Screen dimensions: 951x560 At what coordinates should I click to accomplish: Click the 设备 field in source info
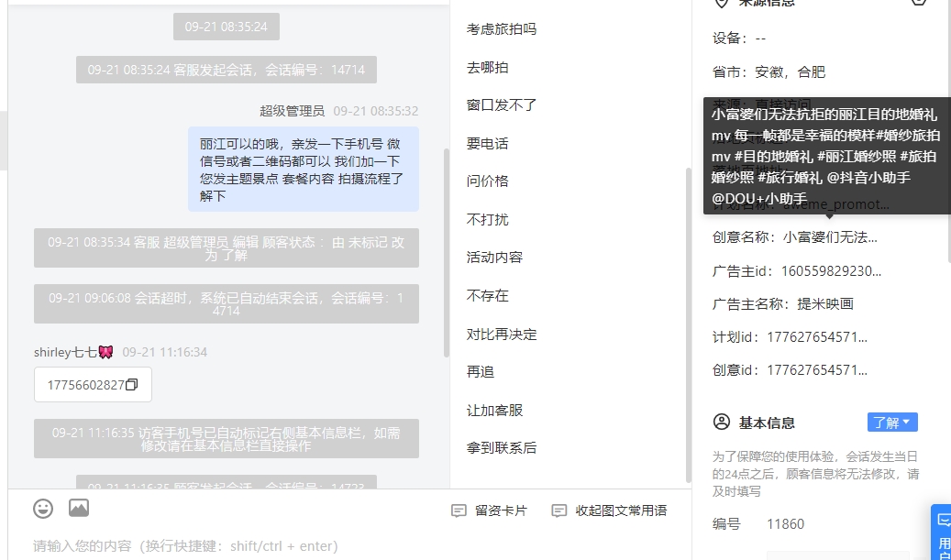[x=739, y=38]
